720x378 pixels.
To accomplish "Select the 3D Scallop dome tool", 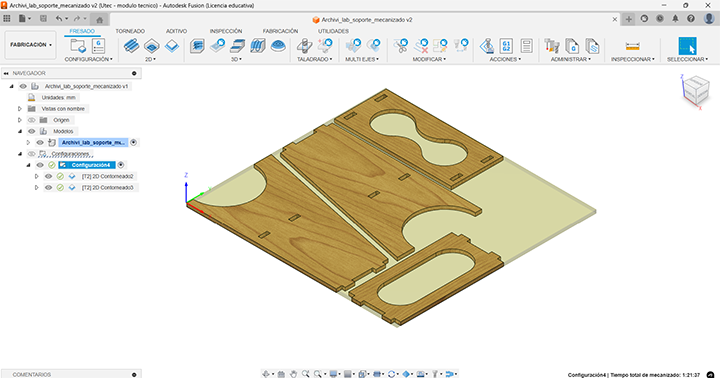I will tap(278, 46).
